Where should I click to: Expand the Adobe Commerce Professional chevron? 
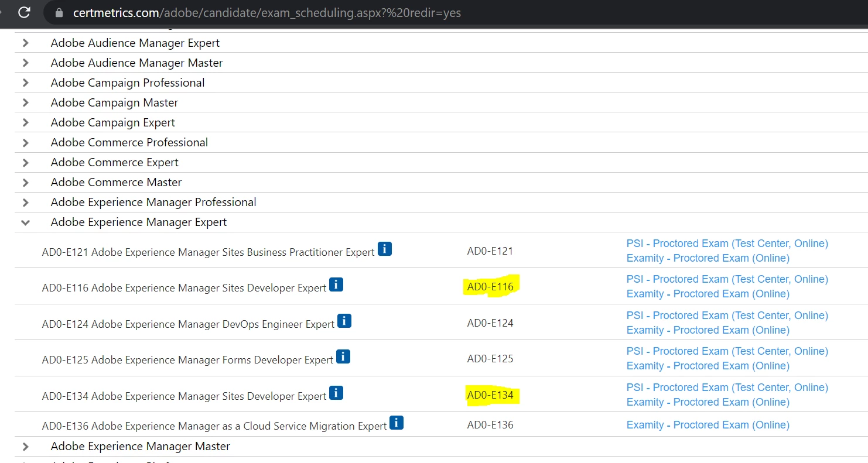click(25, 142)
